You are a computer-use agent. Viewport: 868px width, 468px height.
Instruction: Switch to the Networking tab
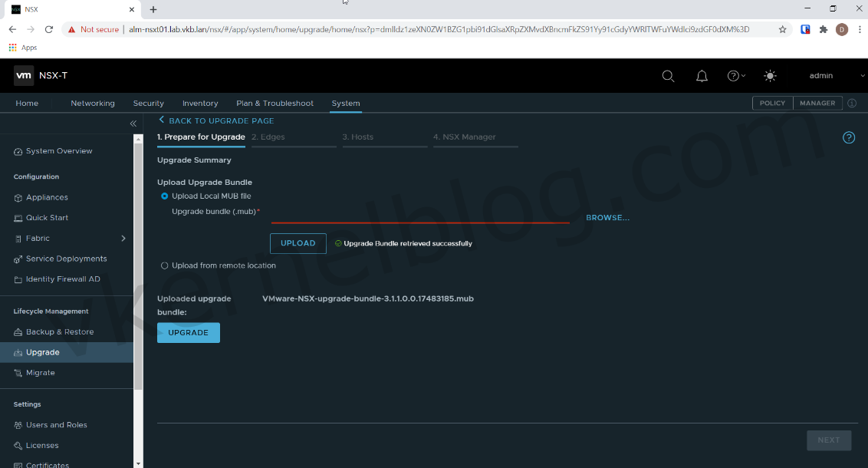tap(92, 103)
